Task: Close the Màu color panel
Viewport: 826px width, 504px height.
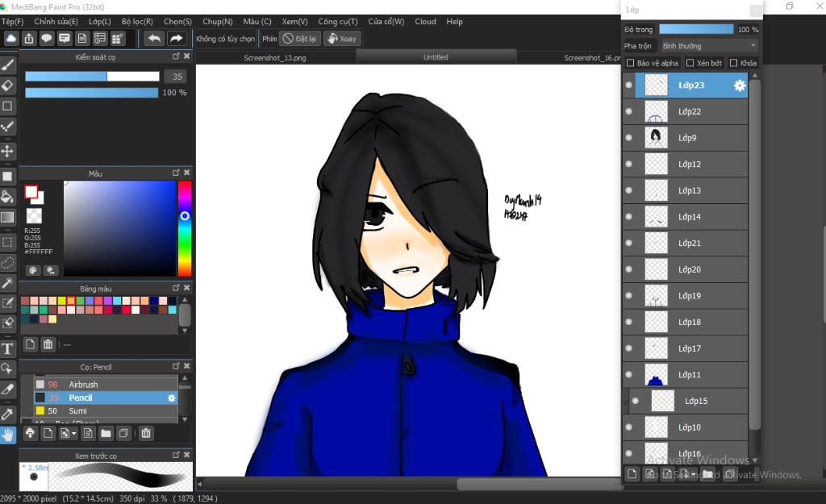Action: pyautogui.click(x=186, y=173)
